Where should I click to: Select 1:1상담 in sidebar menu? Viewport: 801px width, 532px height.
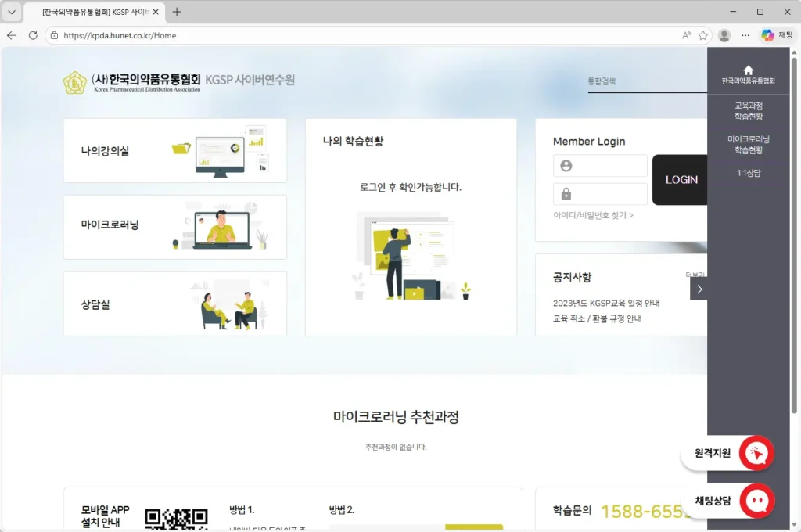pos(749,173)
